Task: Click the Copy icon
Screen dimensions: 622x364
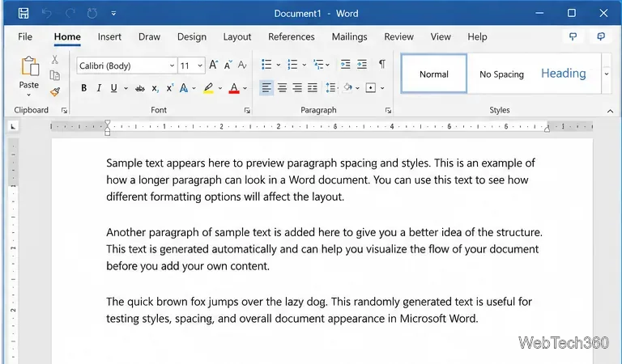Action: click(55, 75)
